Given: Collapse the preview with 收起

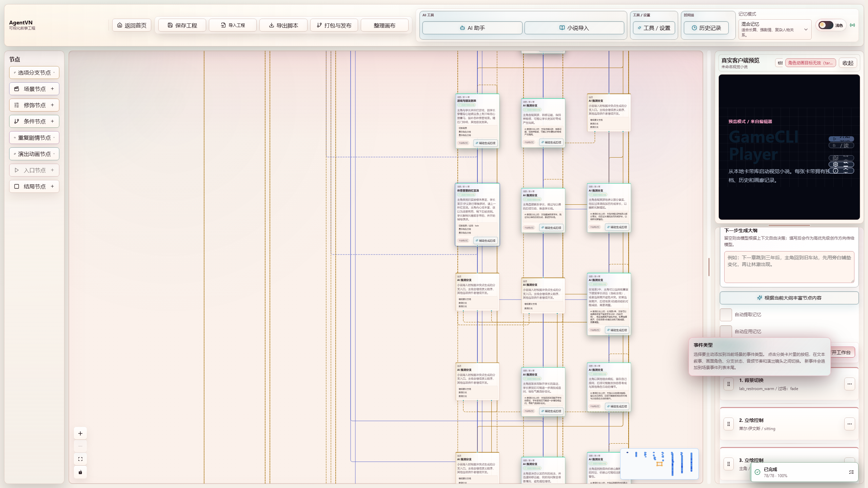Looking at the screenshot, I should (848, 63).
